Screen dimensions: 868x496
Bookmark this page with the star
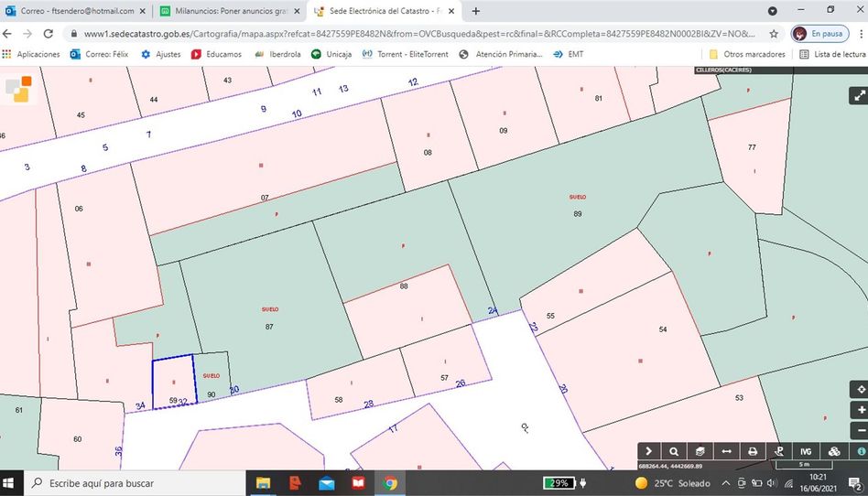pyautogui.click(x=774, y=34)
